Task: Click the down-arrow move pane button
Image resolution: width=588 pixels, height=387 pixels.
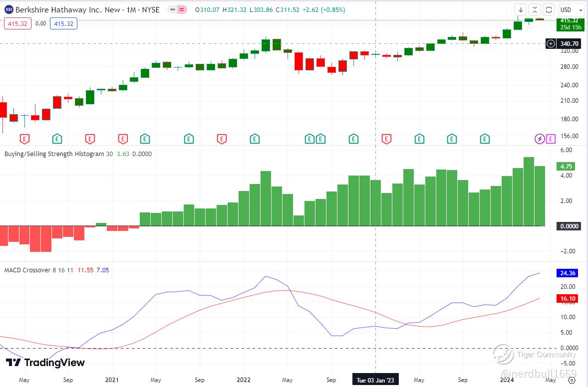Action: [x=521, y=10]
